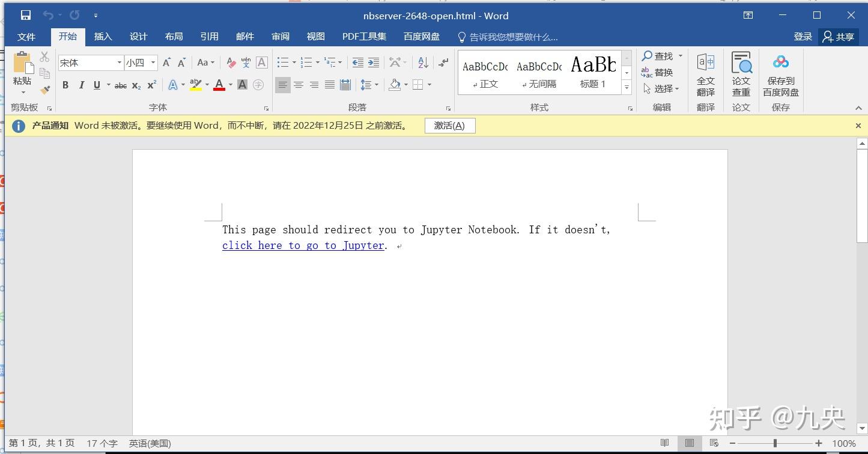
Task: Open full-text translation (全文翻译)
Action: click(x=706, y=75)
